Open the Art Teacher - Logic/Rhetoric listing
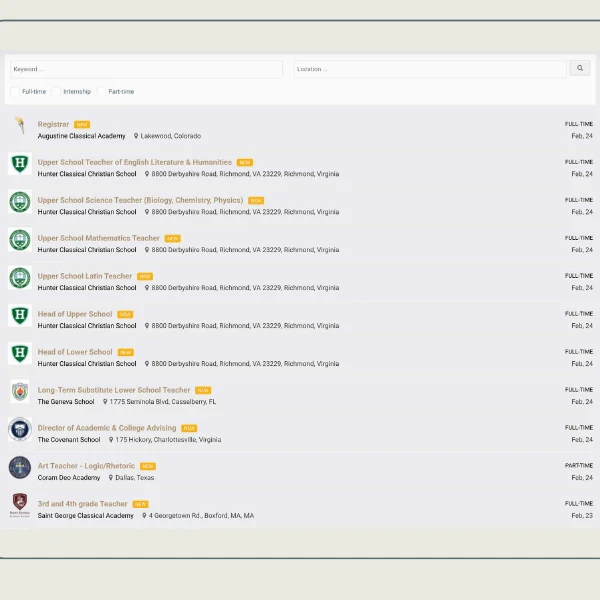 (86, 466)
